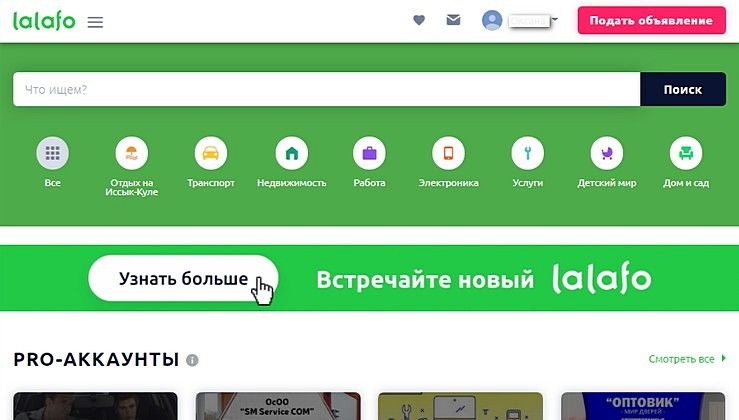Viewport: 739px width, 420px height.
Task: Open the Транспорт car category
Action: (211, 153)
